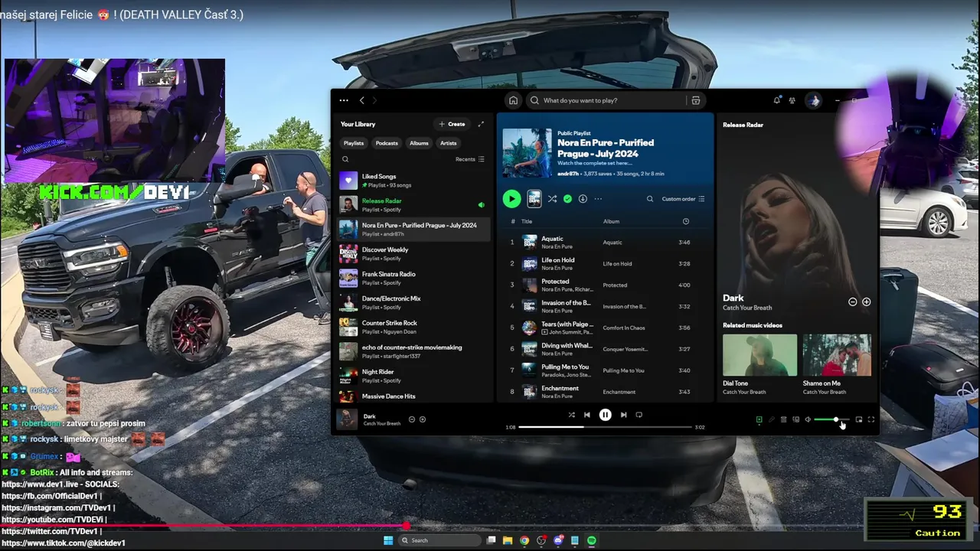The width and height of the screenshot is (980, 551).
Task: Open the Spotify profile avatar menu
Action: [813, 100]
